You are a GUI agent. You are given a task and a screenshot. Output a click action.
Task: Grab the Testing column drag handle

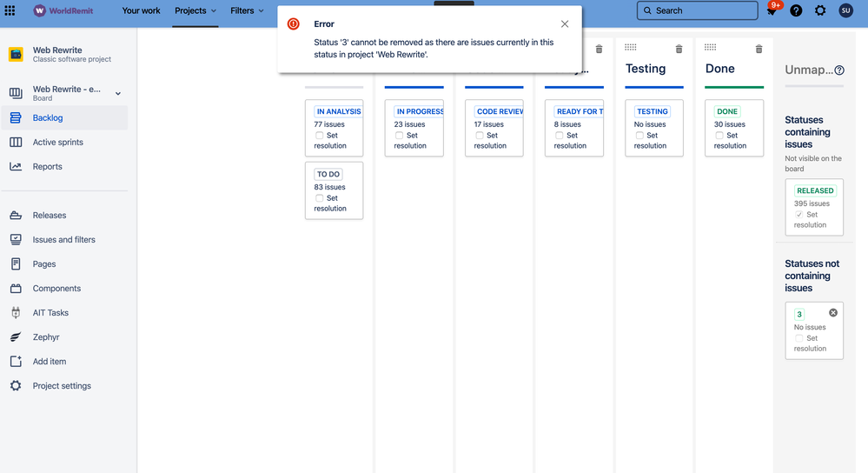631,47
